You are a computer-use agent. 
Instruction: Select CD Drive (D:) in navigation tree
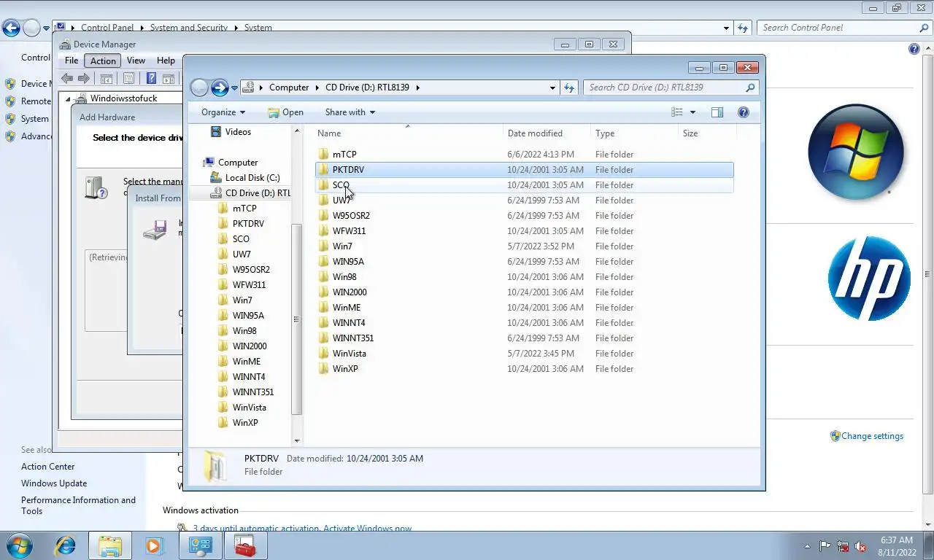(250, 193)
